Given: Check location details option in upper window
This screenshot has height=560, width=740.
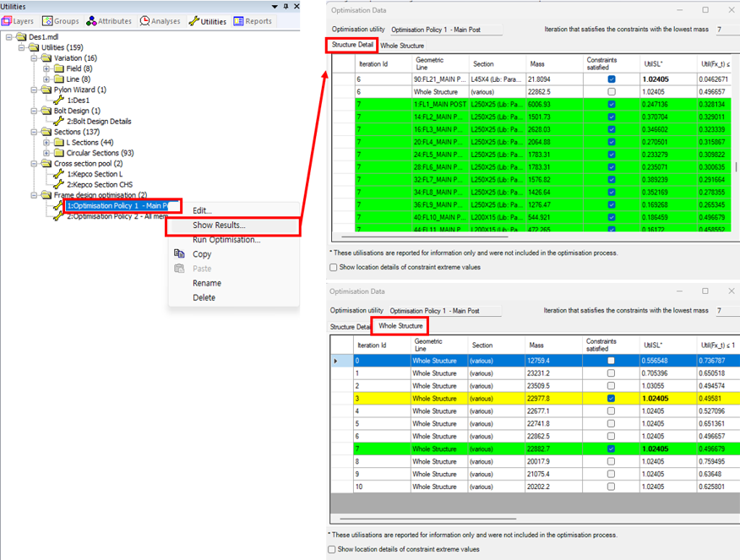Looking at the screenshot, I should [x=334, y=267].
